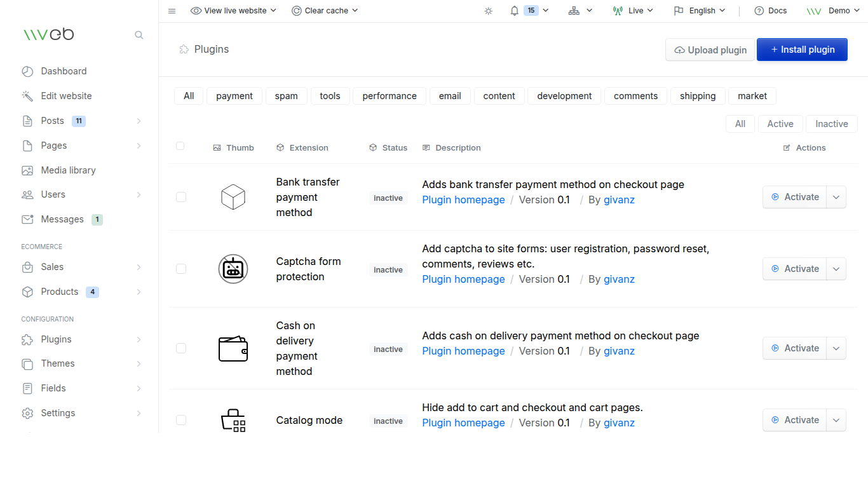Open Dashboard in the sidebar
This screenshot has width=868, height=488.
click(64, 71)
